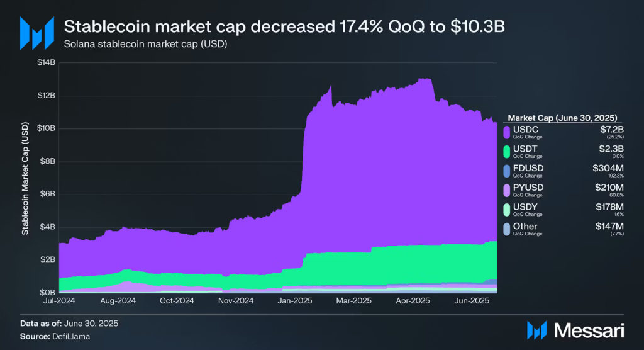Click the USDT green legend swatch
Viewport: 644px width, 350px height.
pyautogui.click(x=507, y=151)
